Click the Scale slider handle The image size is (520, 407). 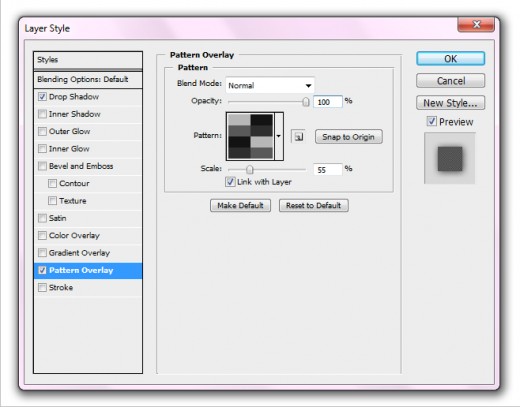tap(250, 170)
